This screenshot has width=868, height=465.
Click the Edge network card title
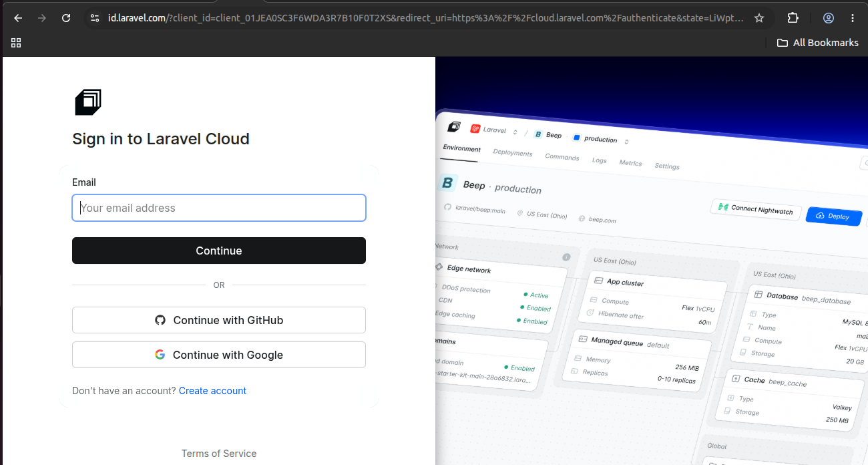[x=469, y=269]
